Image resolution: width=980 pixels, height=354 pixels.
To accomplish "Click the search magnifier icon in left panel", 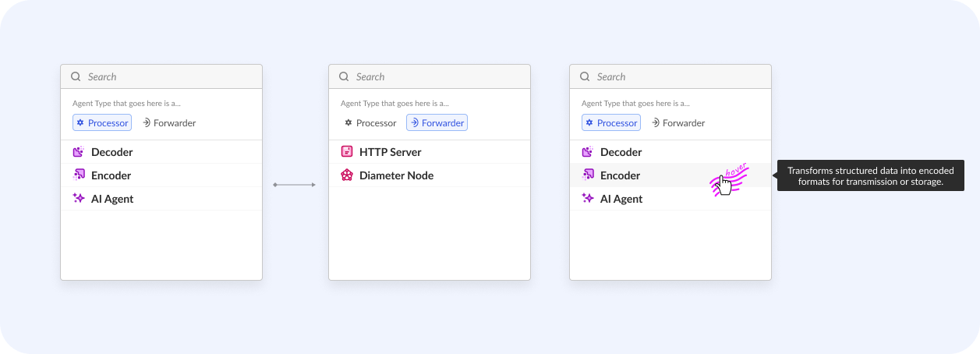I will (x=76, y=76).
